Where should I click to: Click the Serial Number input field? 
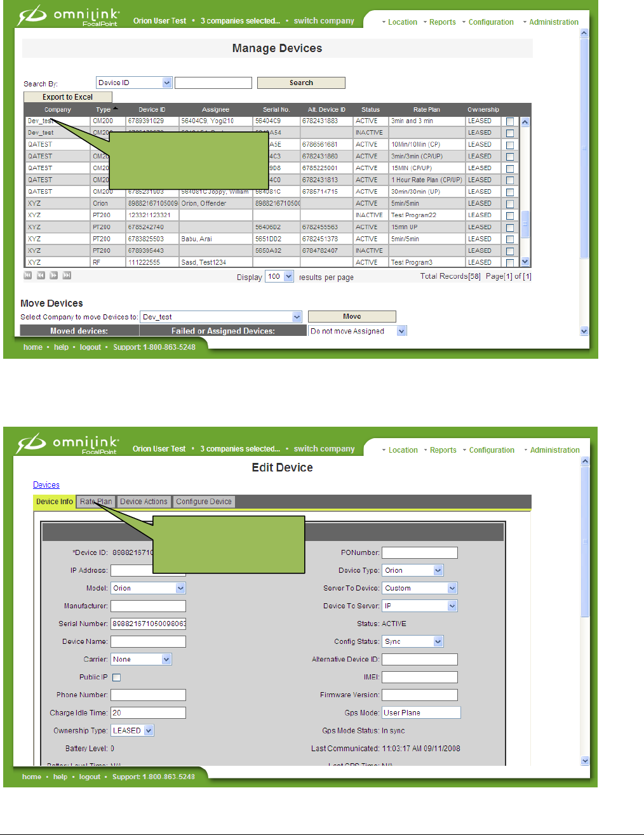point(148,624)
